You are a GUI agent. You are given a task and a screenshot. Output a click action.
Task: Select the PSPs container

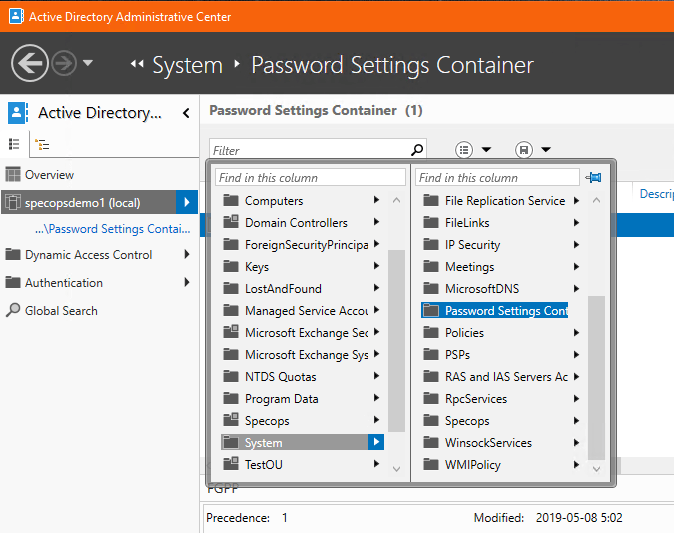point(457,355)
